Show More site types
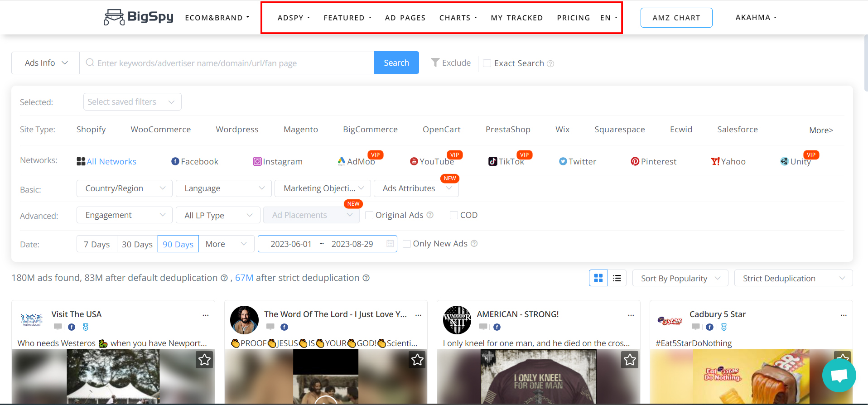The image size is (868, 405). coord(821,130)
